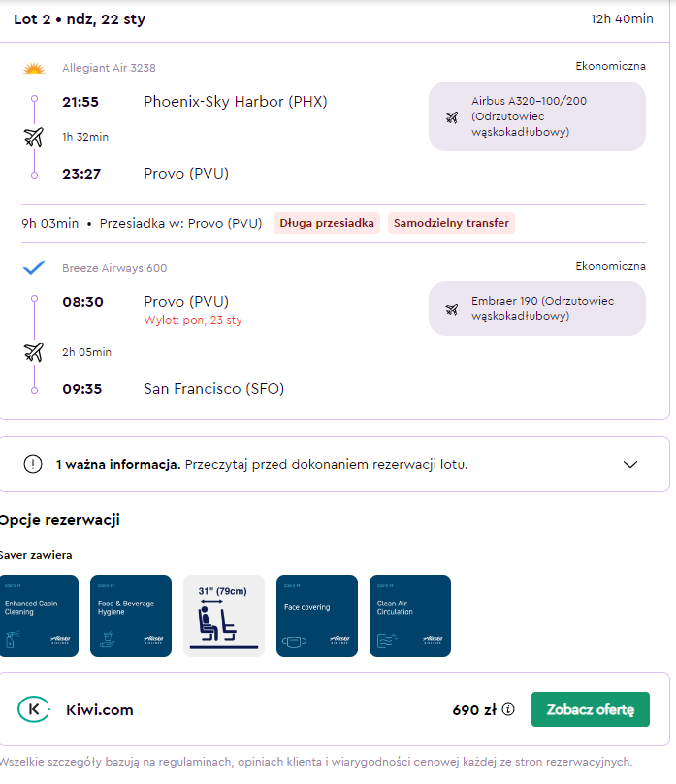Click the 'Długa przesiadka' tag
The height and width of the screenshot is (784, 676).
327,223
